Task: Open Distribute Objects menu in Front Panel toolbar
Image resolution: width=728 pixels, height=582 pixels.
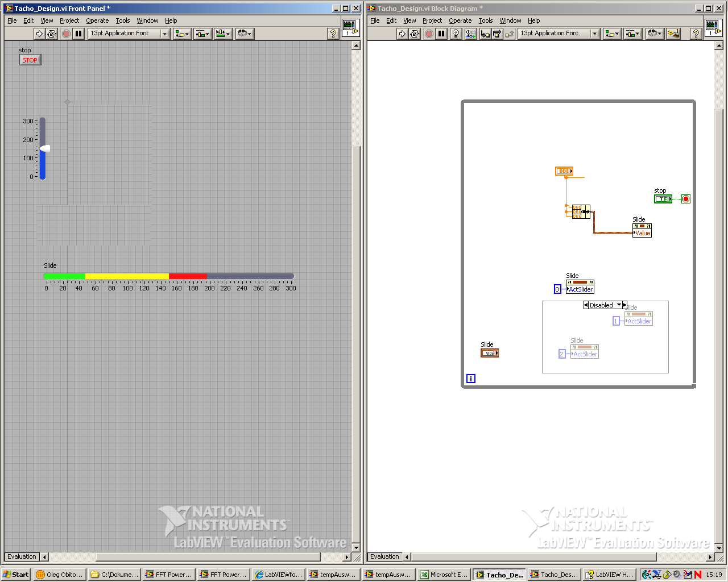Action: (202, 34)
